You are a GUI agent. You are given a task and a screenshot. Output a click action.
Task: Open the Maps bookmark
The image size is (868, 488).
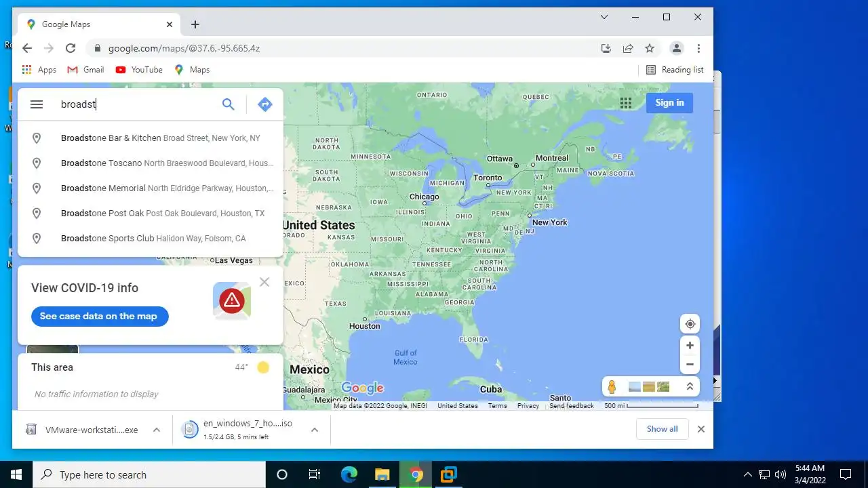[192, 70]
